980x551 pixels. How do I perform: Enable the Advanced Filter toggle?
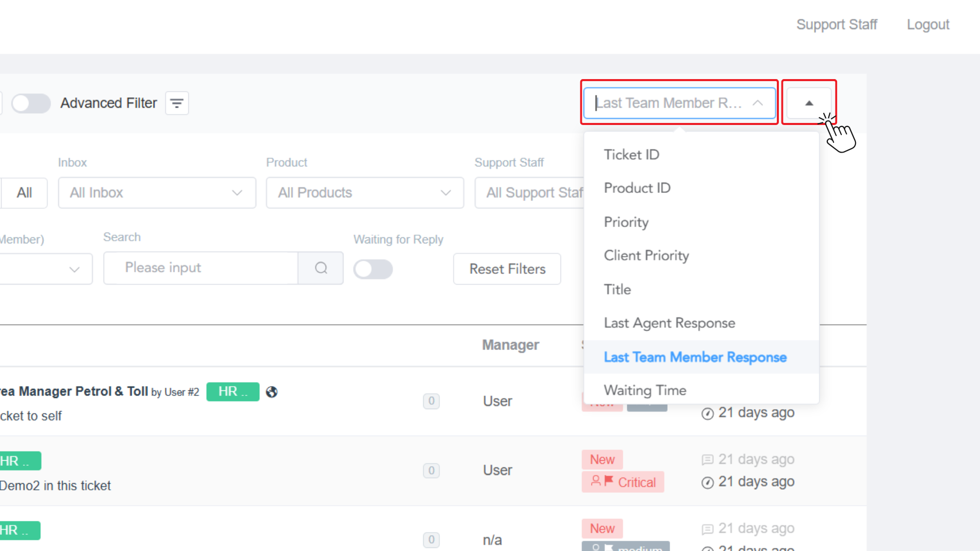[31, 103]
